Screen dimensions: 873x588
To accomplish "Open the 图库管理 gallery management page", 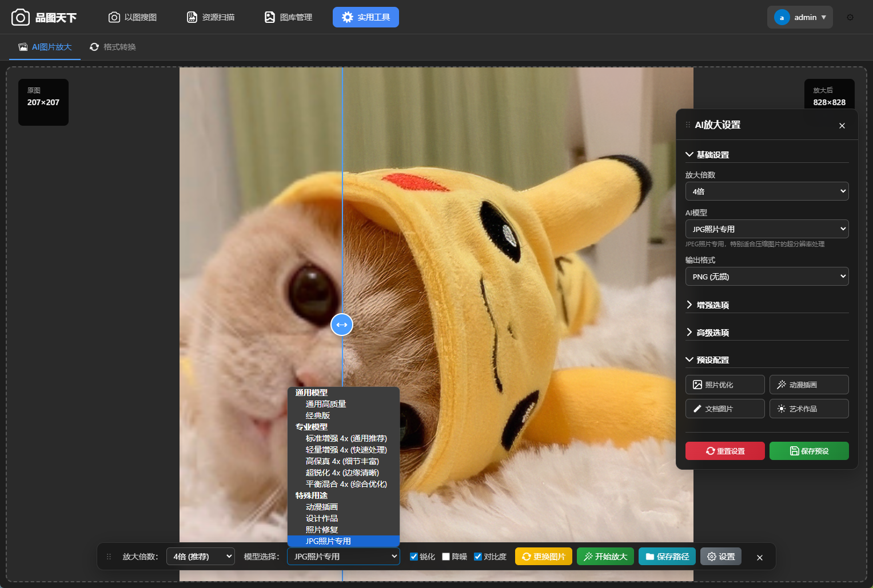I will 289,17.
